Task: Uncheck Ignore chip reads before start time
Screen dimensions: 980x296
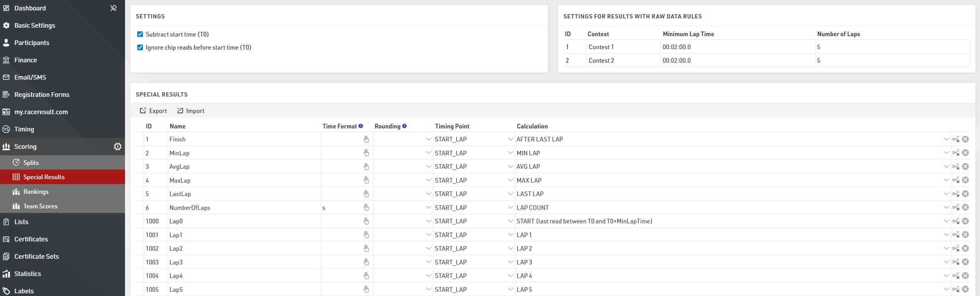Action: pos(140,47)
